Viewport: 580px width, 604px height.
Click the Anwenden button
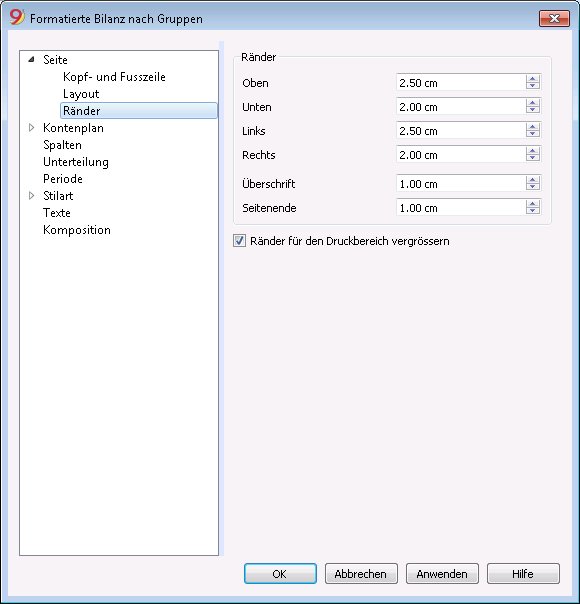(442, 574)
